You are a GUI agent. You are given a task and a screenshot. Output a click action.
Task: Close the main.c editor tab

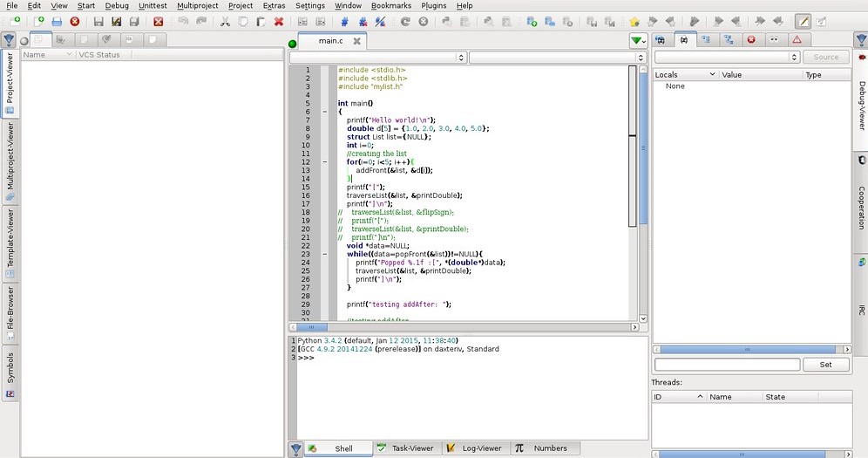[356, 41]
